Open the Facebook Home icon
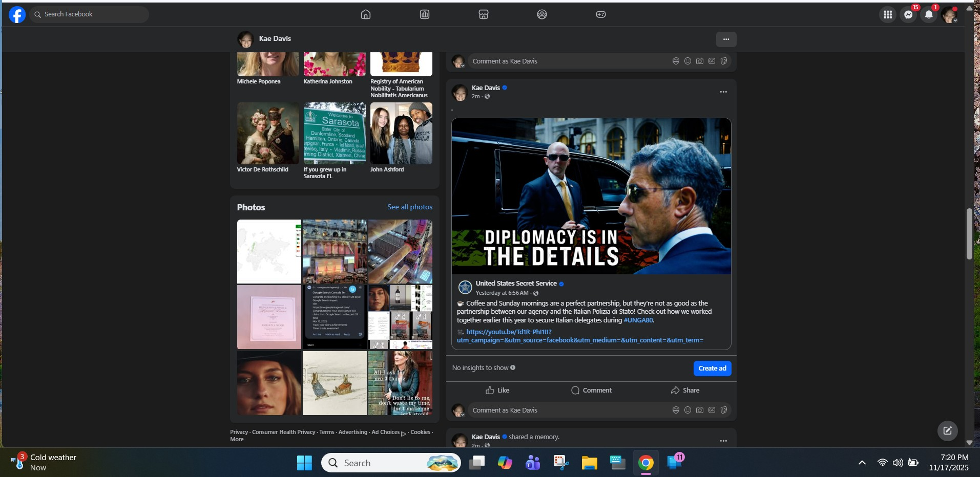Image resolution: width=980 pixels, height=477 pixels. click(365, 14)
